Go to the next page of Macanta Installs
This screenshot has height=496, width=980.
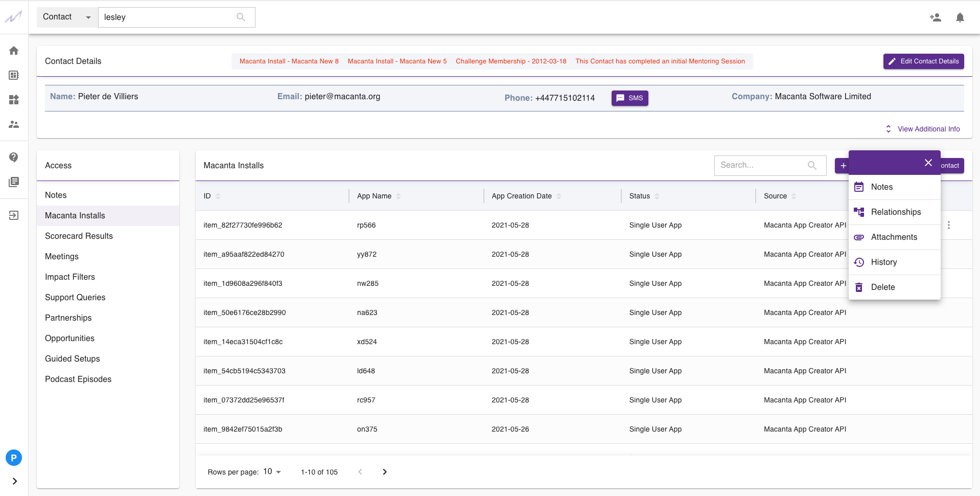[x=384, y=471]
